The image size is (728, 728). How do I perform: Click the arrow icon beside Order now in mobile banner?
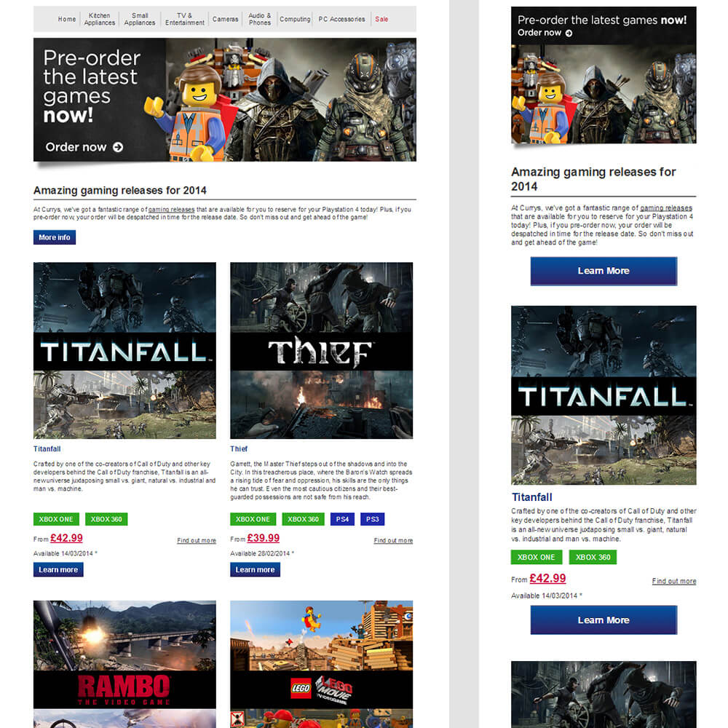[569, 33]
